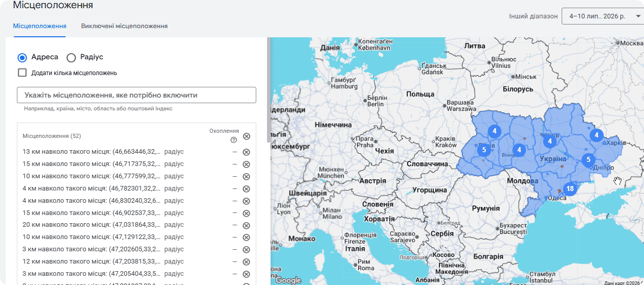Viewport: 644px width, 285px height.
Task: Remove all locations with header X icon
Action: coord(247,136)
